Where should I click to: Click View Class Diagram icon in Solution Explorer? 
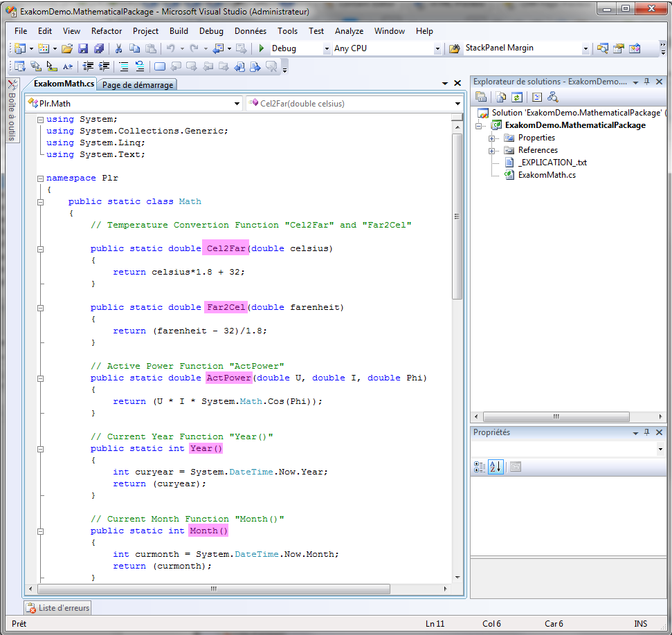[553, 98]
